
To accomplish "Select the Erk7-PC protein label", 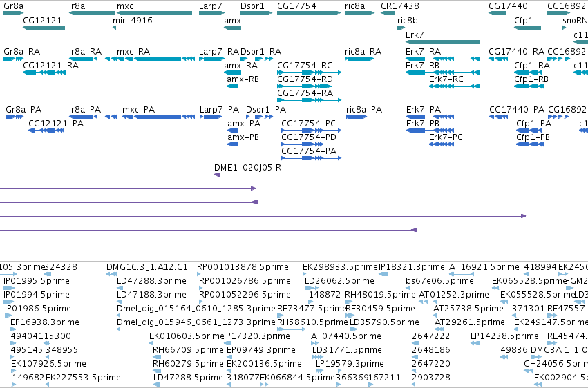I will coord(446,137).
